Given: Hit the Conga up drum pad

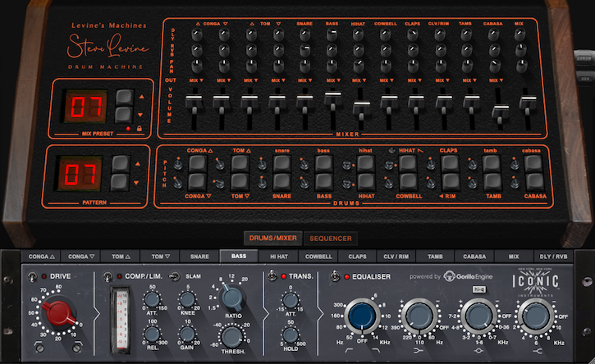Looking at the screenshot, I should [x=198, y=164].
